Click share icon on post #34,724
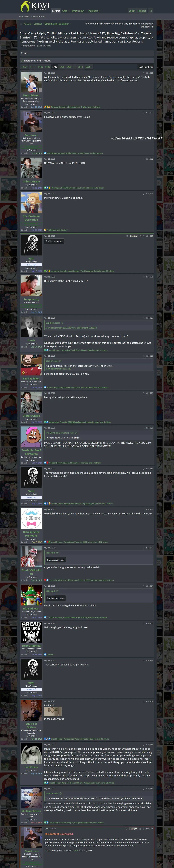This screenshot has width=174, height=868. pos(143,194)
